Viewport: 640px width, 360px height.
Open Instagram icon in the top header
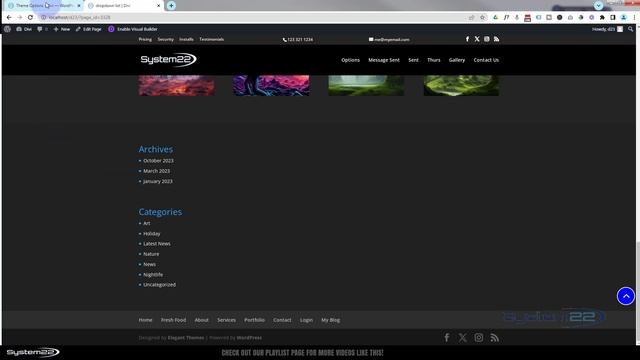pos(487,39)
